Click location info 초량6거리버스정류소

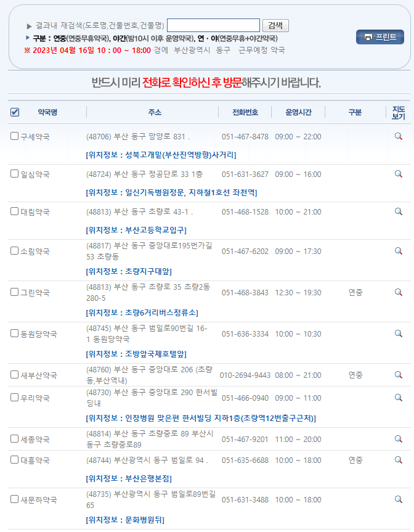pos(142,313)
